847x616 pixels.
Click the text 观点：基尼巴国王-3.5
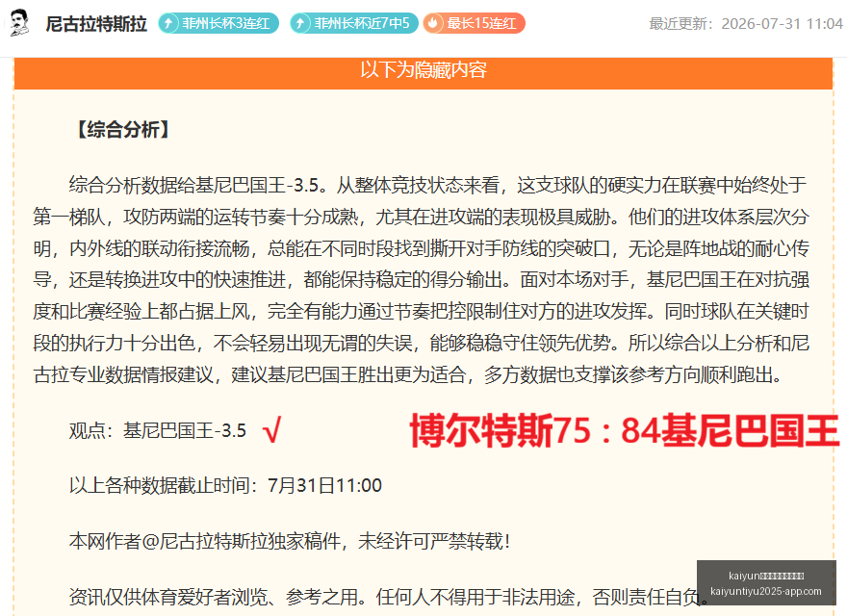click(158, 430)
